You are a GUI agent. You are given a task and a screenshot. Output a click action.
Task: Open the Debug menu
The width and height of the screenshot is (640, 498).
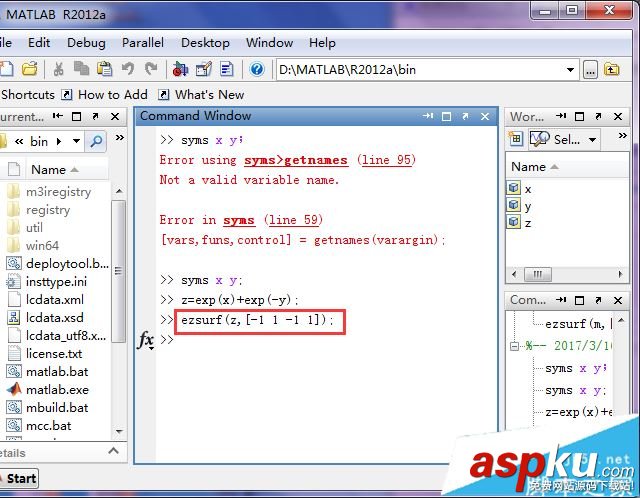pyautogui.click(x=86, y=42)
